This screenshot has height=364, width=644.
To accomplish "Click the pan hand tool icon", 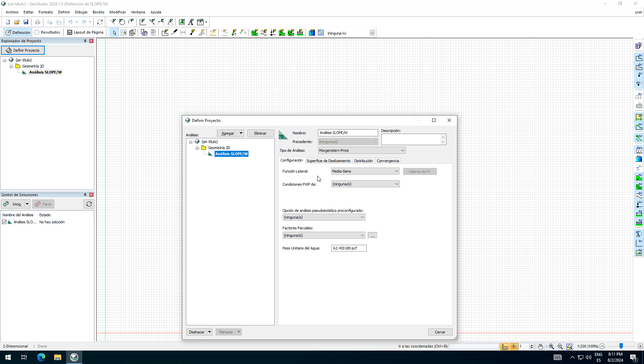I will click(540, 346).
